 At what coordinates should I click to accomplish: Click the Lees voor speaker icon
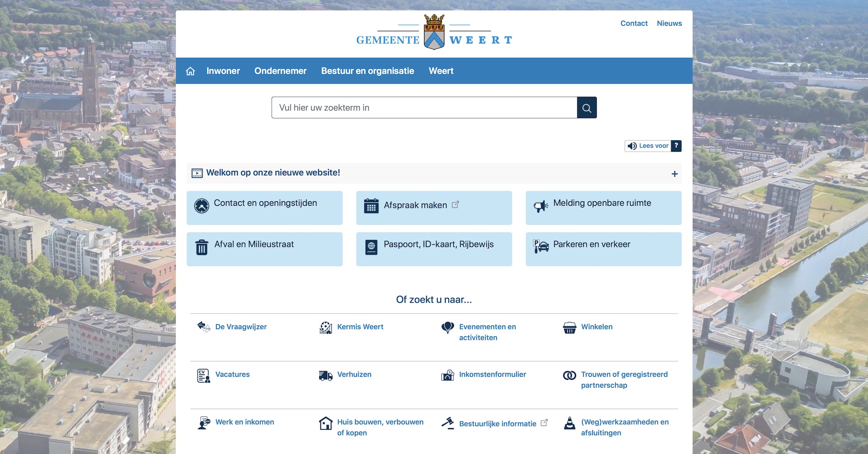tap(632, 146)
